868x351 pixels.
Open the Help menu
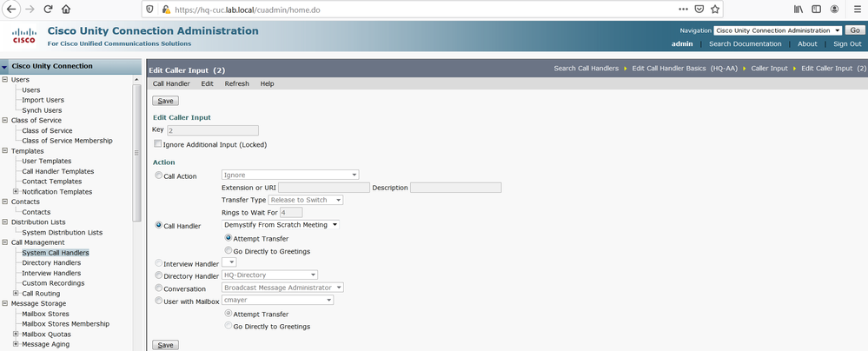268,83
